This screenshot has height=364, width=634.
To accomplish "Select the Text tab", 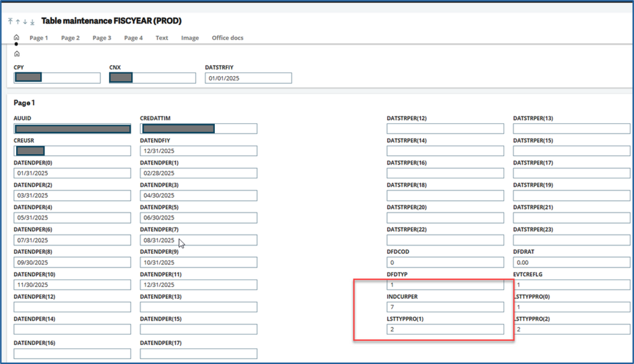I will coord(162,38).
